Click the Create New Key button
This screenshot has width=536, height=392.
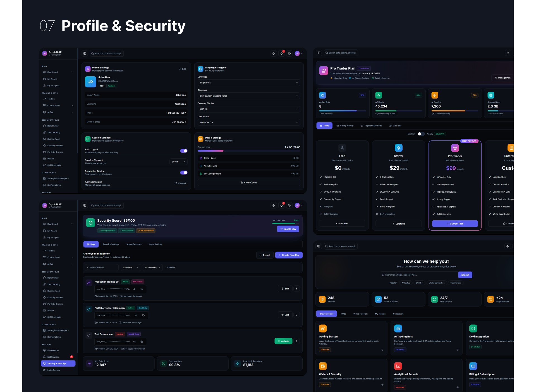(289, 255)
